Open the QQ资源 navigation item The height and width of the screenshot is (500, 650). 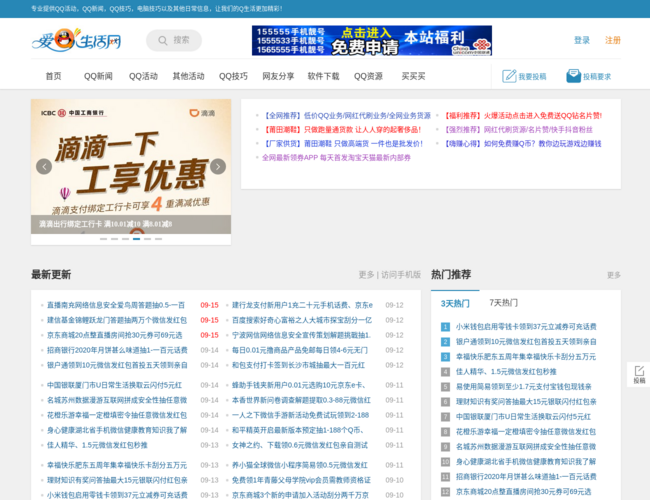click(368, 76)
